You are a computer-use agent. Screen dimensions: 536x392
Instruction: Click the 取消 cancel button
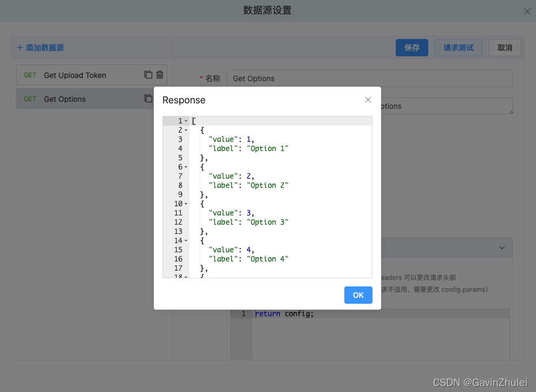pos(505,48)
